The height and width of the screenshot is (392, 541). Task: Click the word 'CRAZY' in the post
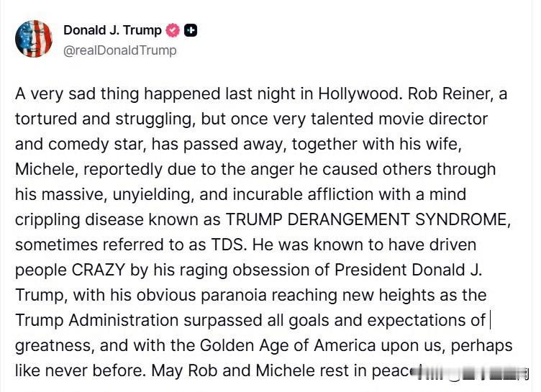[x=98, y=270]
